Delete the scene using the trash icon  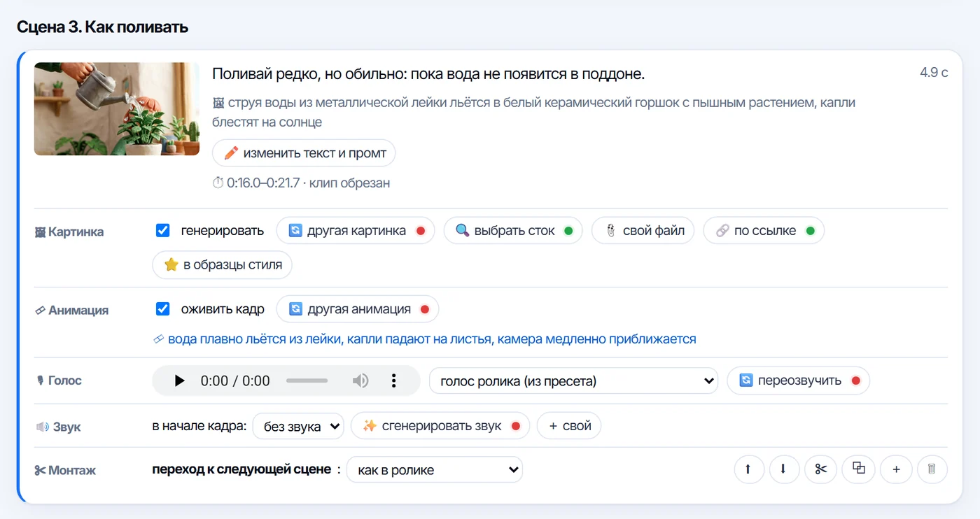pos(932,469)
